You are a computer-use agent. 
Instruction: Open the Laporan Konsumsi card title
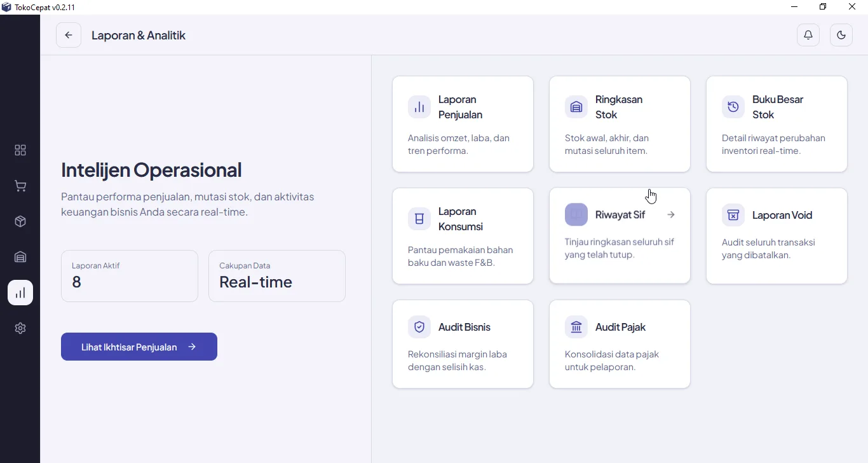[x=461, y=219]
